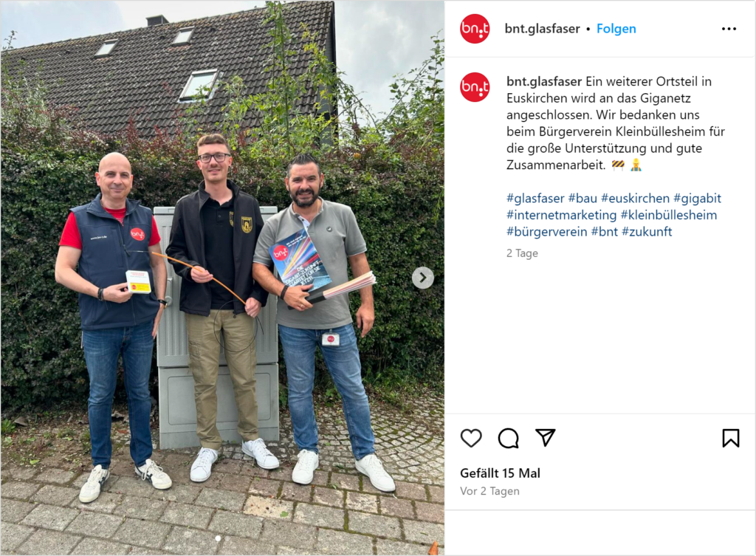The width and height of the screenshot is (756, 556).
Task: Open the #zukunft hashtag
Action: [647, 232]
